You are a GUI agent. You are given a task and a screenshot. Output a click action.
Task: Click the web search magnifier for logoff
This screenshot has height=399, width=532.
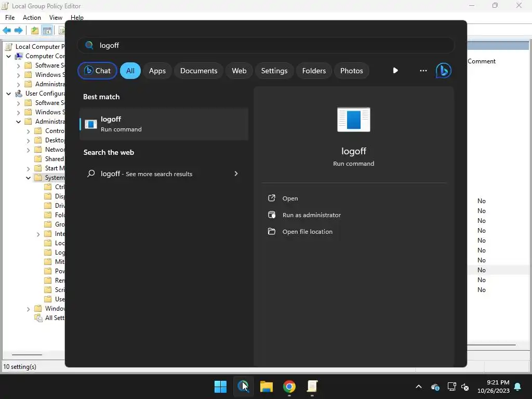click(91, 174)
